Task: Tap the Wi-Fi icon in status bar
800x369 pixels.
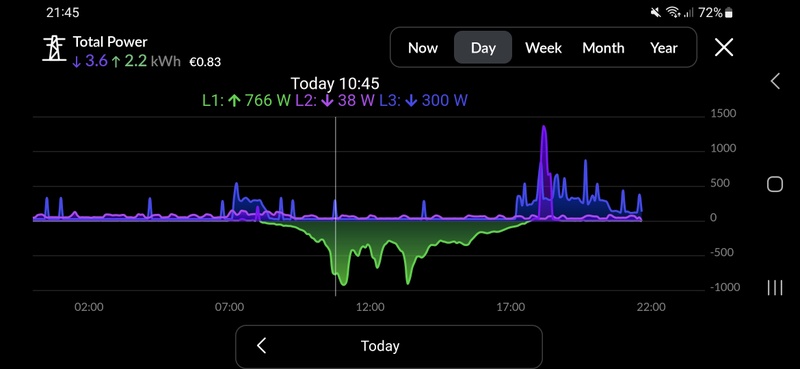Action: point(673,13)
